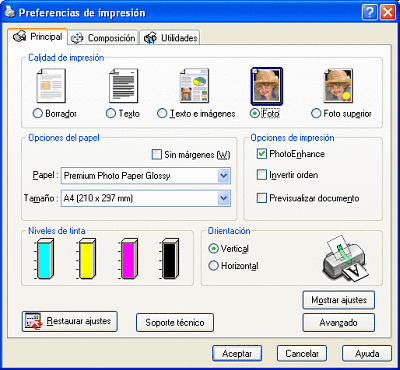Screen dimensions: 400x370
Task: Click the cyan ink level bar
Action: point(45,258)
